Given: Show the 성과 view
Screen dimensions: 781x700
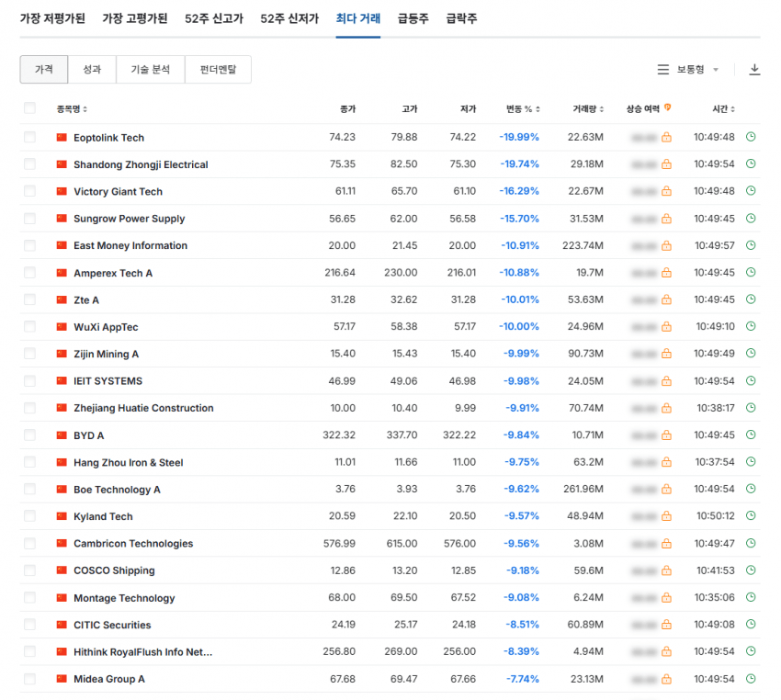Looking at the screenshot, I should pyautogui.click(x=92, y=69).
